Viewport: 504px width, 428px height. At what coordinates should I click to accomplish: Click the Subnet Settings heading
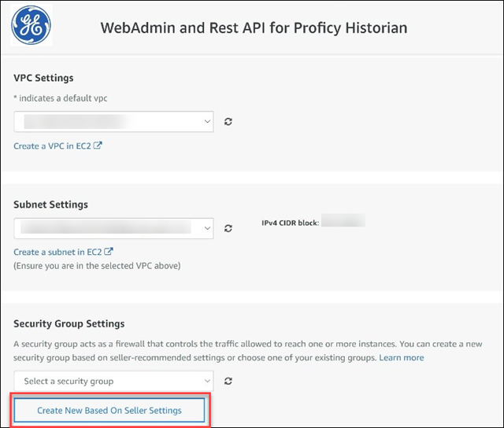(50, 205)
